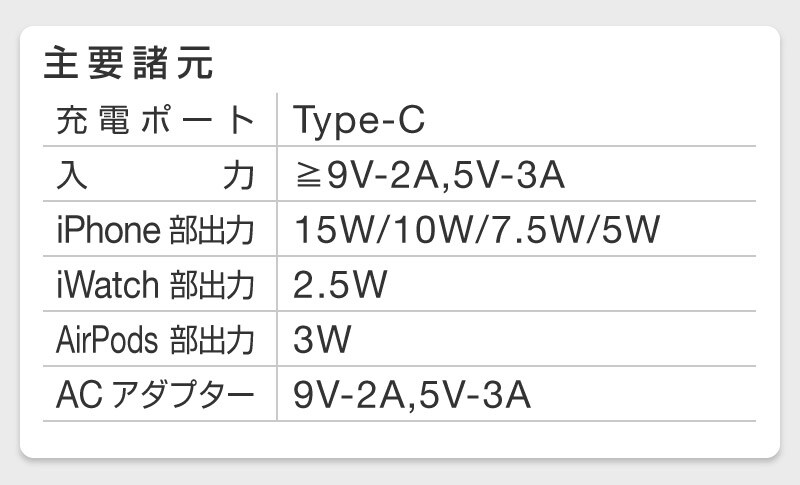Select the input value 9V-2A,5V-3A after ≧

click(x=446, y=176)
